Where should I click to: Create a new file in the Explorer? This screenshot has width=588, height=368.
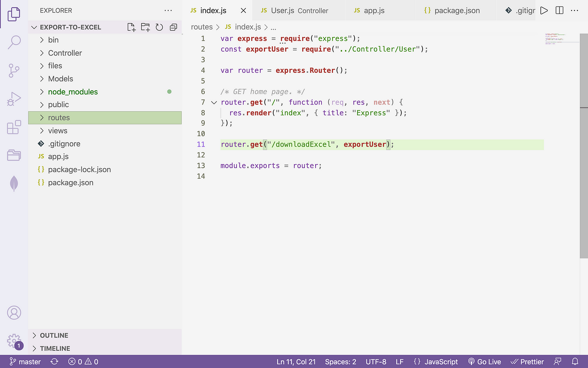click(131, 27)
